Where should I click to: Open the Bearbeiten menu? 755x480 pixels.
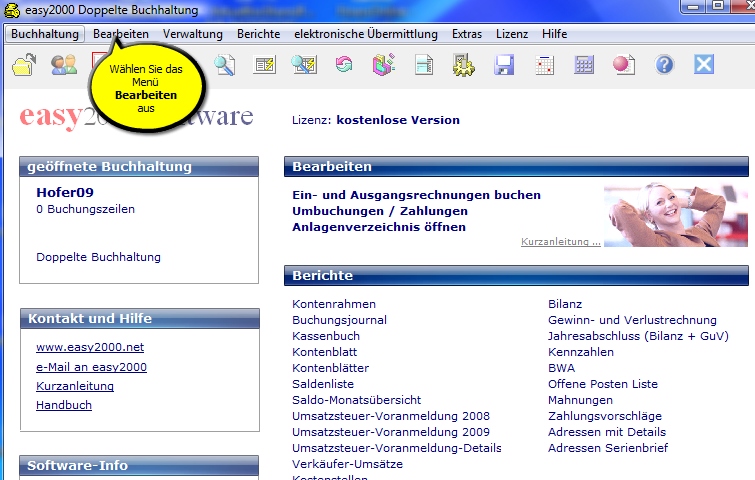tap(121, 34)
